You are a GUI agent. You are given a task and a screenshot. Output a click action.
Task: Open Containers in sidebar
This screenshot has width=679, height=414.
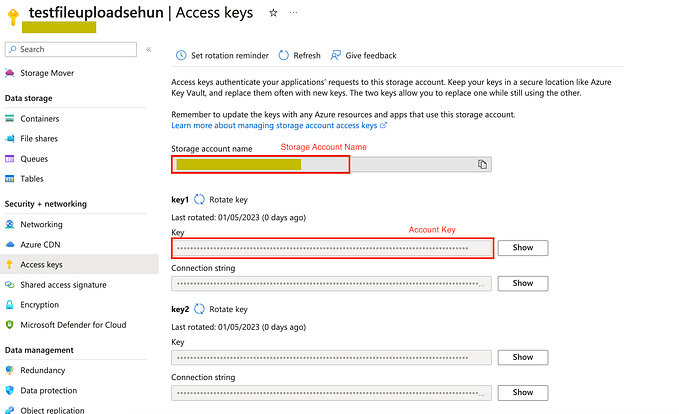click(x=39, y=119)
